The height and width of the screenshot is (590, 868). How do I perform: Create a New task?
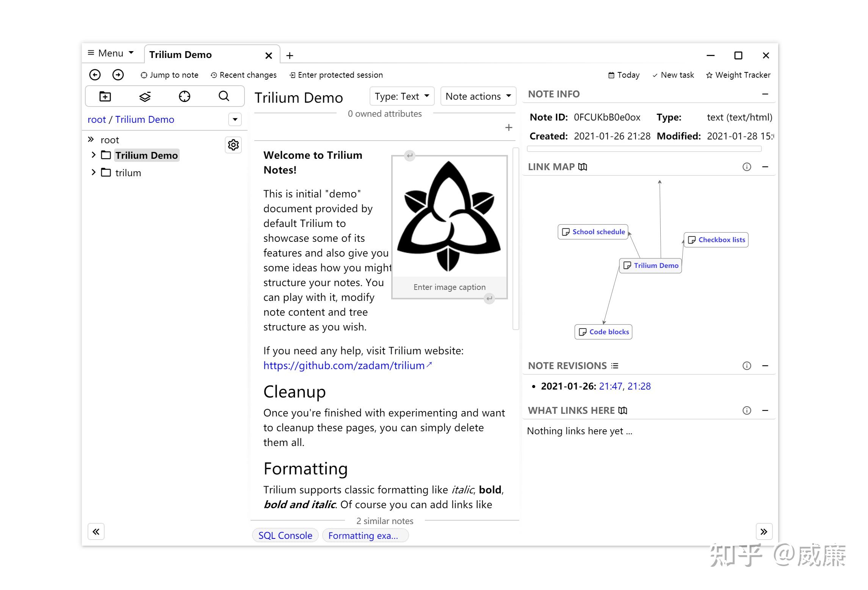[x=673, y=75]
